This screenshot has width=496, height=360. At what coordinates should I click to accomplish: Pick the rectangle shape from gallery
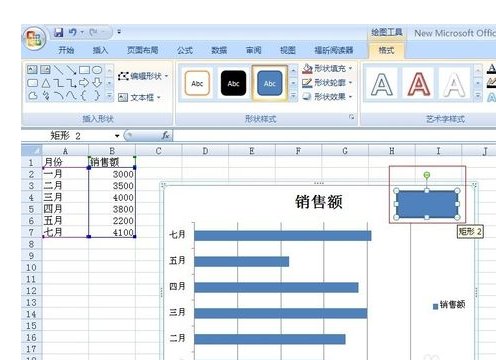84,70
